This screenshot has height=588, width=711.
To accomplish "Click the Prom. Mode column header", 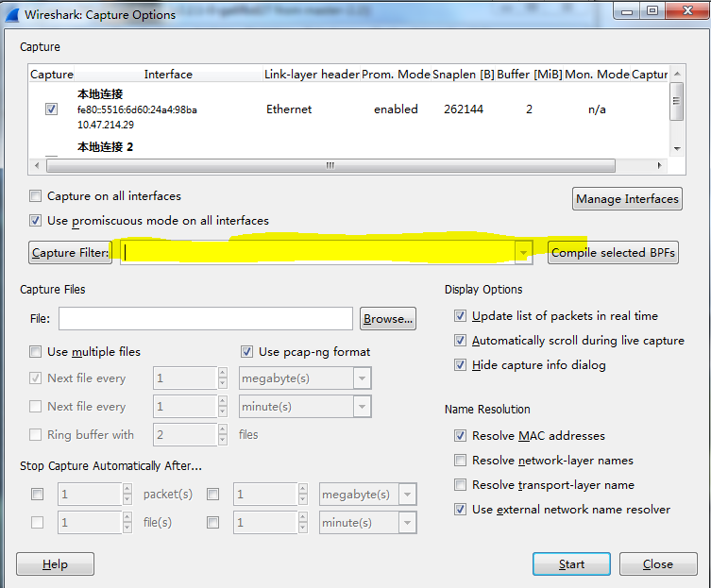I will pyautogui.click(x=396, y=74).
